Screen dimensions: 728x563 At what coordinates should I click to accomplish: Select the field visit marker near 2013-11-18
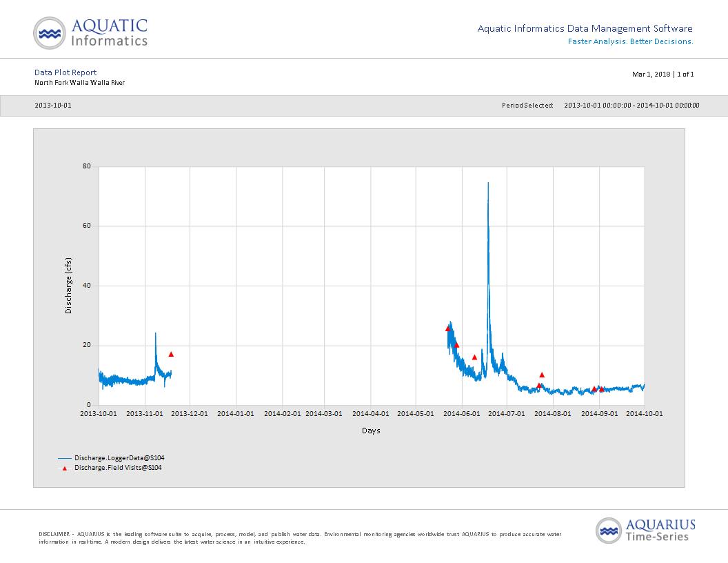pyautogui.click(x=171, y=355)
